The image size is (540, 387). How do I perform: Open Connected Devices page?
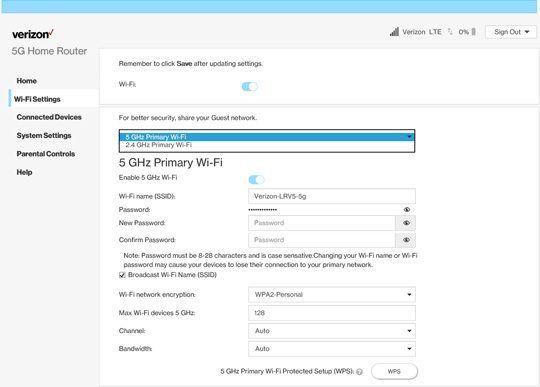pos(49,117)
